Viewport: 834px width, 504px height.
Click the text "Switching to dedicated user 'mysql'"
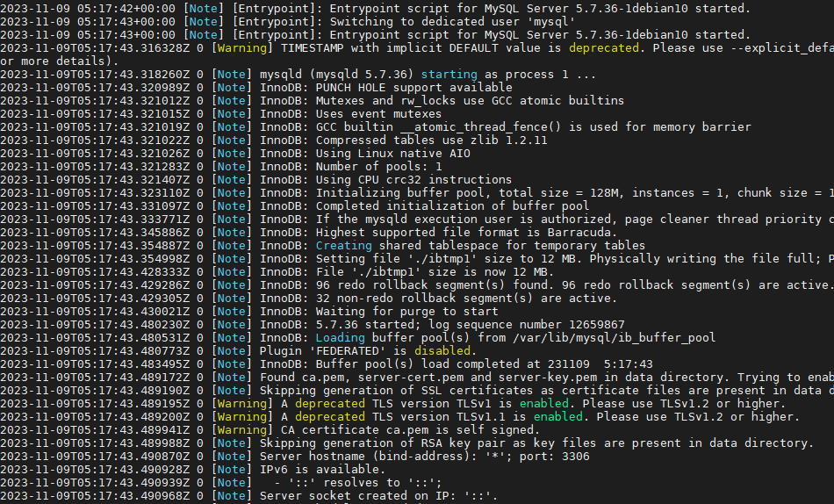[x=452, y=22]
